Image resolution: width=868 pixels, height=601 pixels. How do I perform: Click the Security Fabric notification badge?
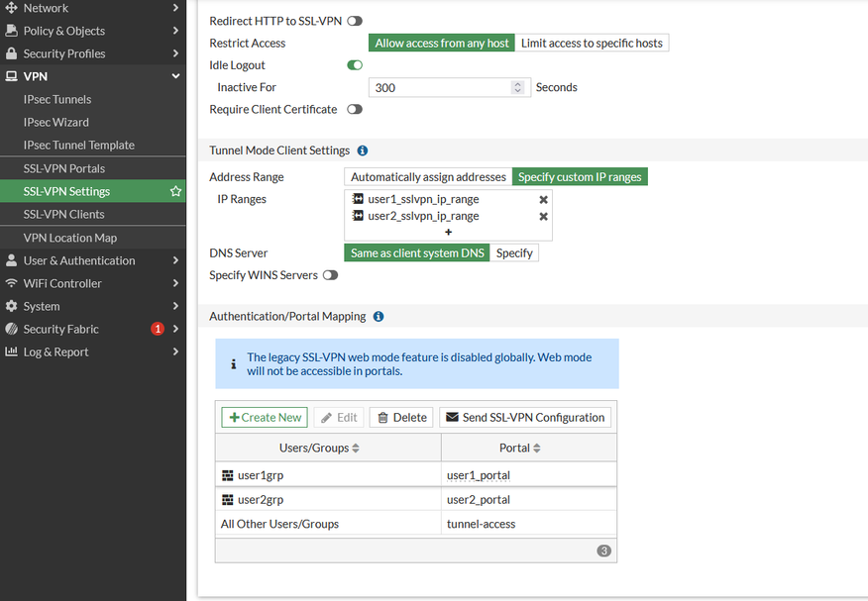tap(158, 329)
